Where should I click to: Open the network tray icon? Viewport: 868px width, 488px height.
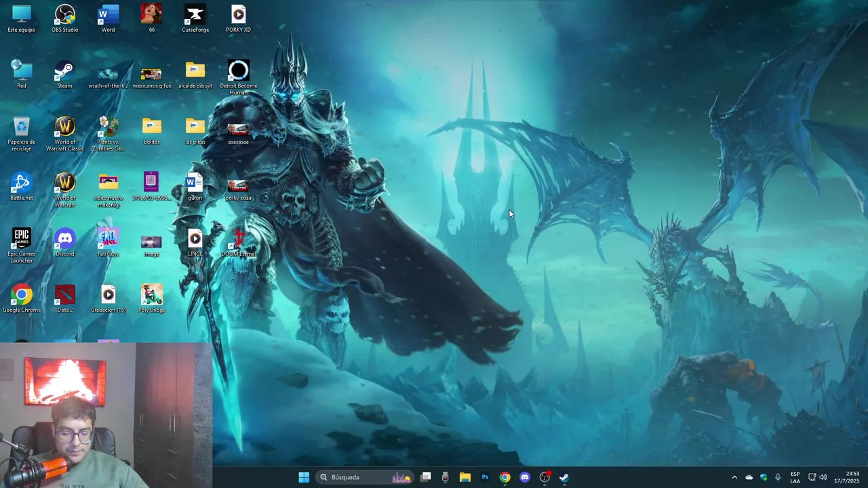pos(812,477)
